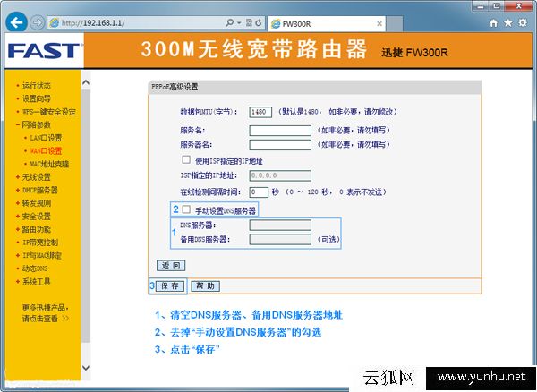The height and width of the screenshot is (392, 537).
Task: Click the browser forward arrow button
Action: [37, 23]
